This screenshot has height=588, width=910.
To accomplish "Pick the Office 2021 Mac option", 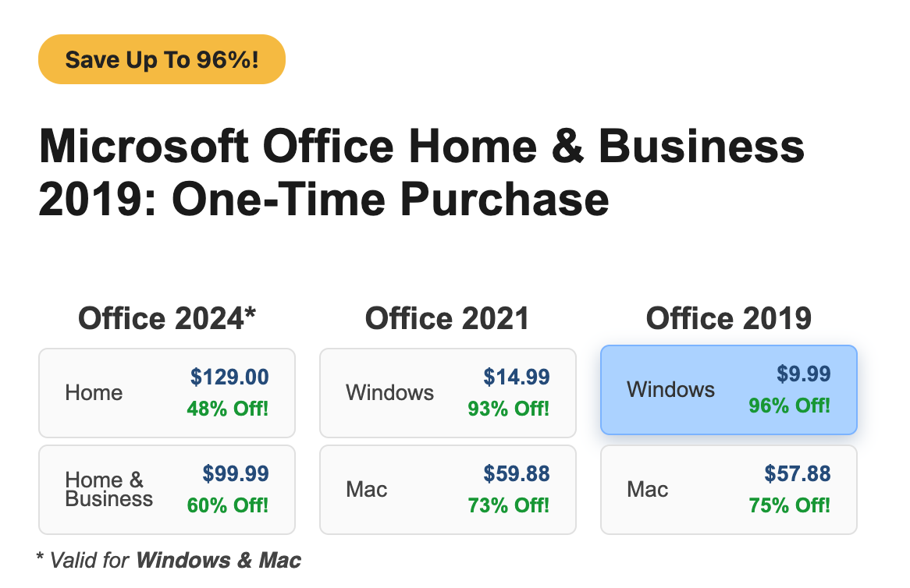I will (447, 489).
